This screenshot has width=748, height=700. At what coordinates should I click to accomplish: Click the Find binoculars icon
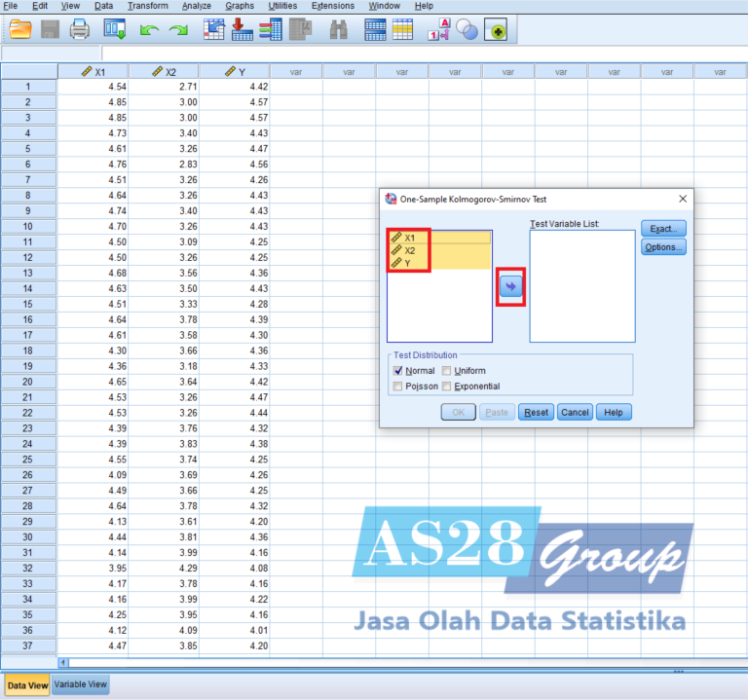(x=339, y=30)
